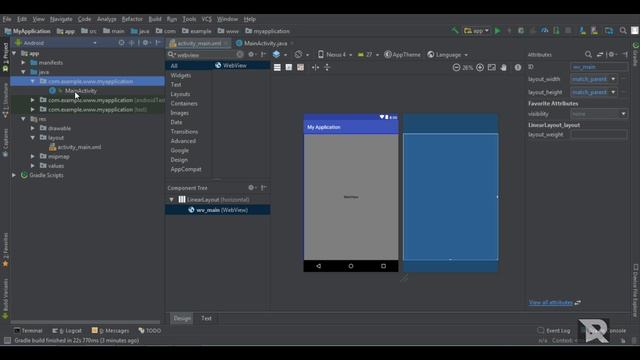This screenshot has height=360, width=640.
Task: Click the horizontal distribute icon in layout toolbar
Action: coord(315,67)
